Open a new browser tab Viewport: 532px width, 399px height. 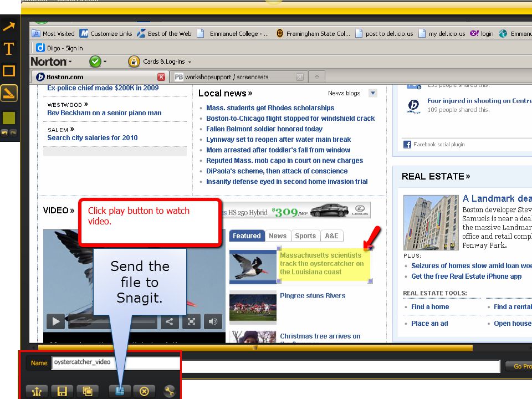click(317, 77)
